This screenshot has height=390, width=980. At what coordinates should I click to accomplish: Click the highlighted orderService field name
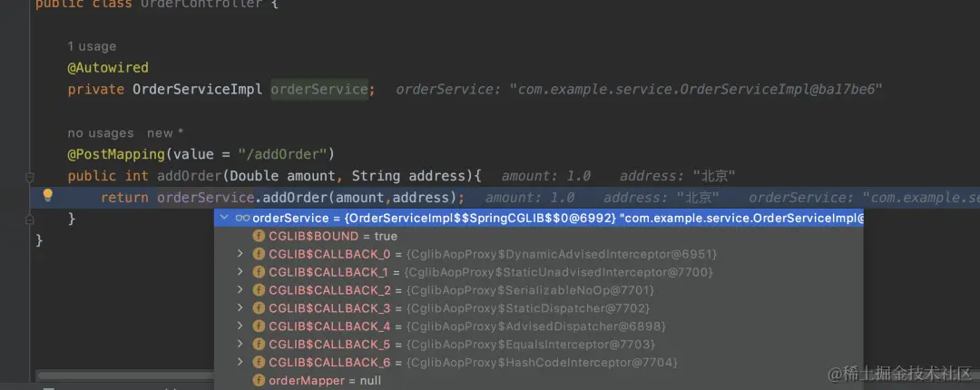319,90
